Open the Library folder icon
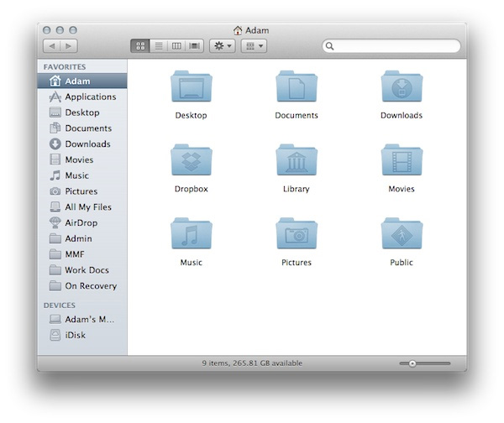 click(296, 159)
